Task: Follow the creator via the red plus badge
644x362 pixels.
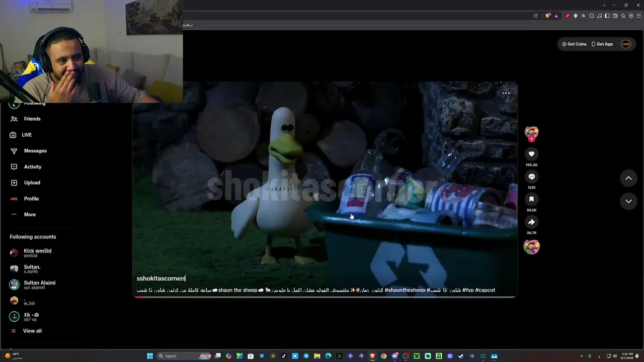Action: pyautogui.click(x=531, y=139)
